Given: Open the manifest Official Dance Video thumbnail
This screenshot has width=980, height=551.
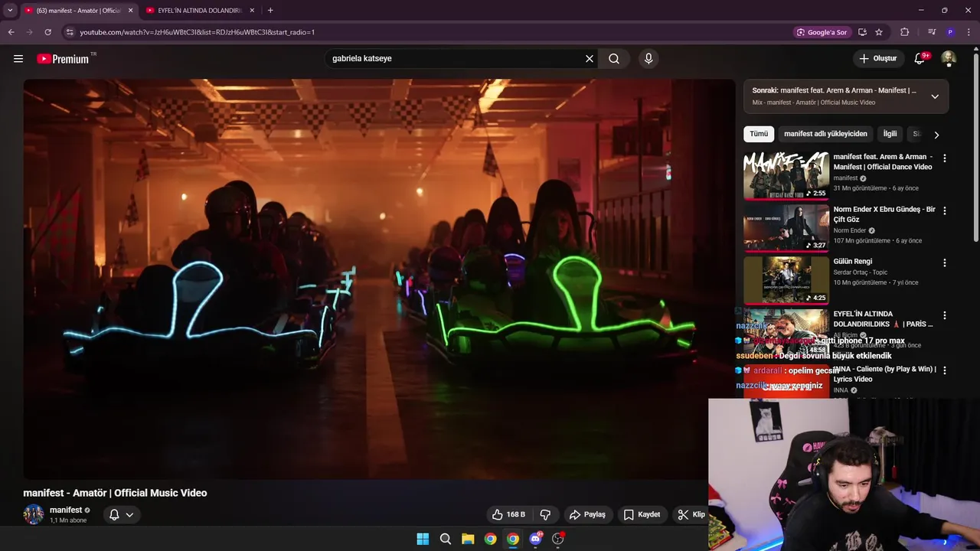Looking at the screenshot, I should (x=786, y=175).
